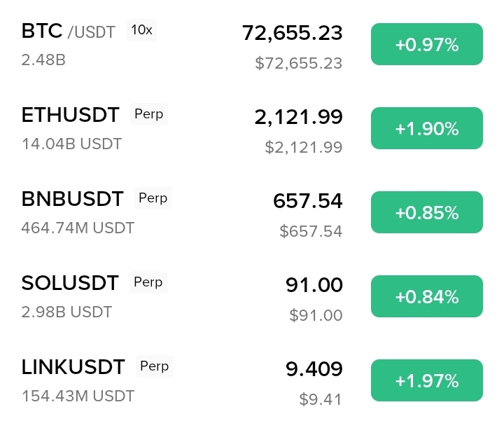This screenshot has width=504, height=435.
Task: Select the 72,655.23 BTC price
Action: [292, 33]
